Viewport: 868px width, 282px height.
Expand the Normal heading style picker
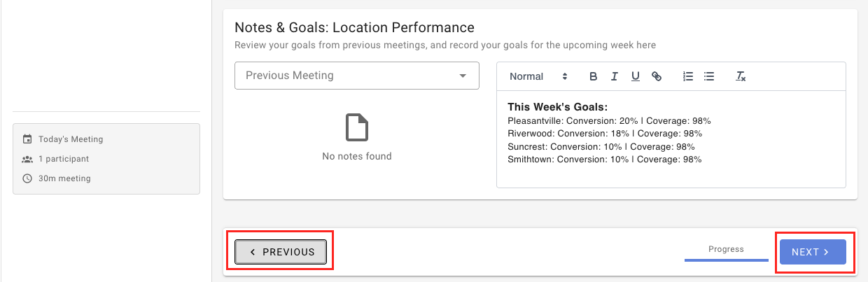(x=538, y=76)
